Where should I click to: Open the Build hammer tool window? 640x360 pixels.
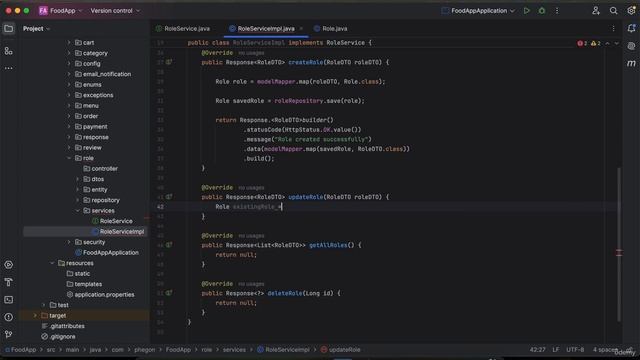click(9, 282)
